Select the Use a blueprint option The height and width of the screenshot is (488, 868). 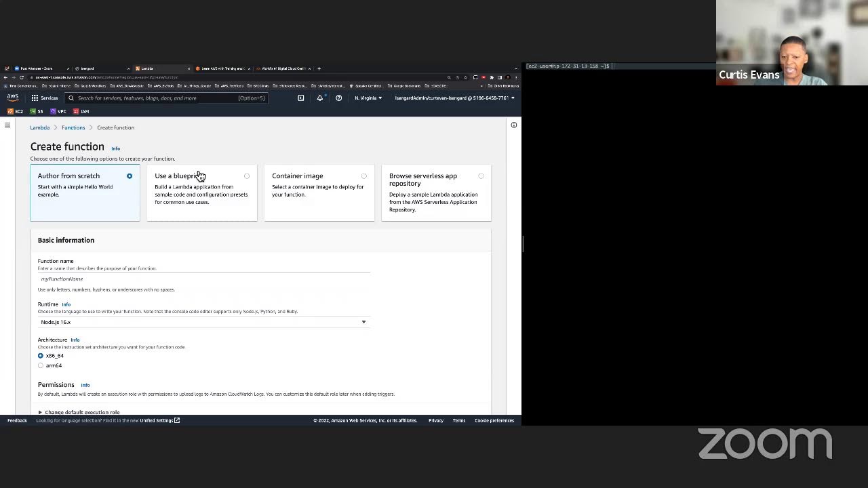(202, 192)
